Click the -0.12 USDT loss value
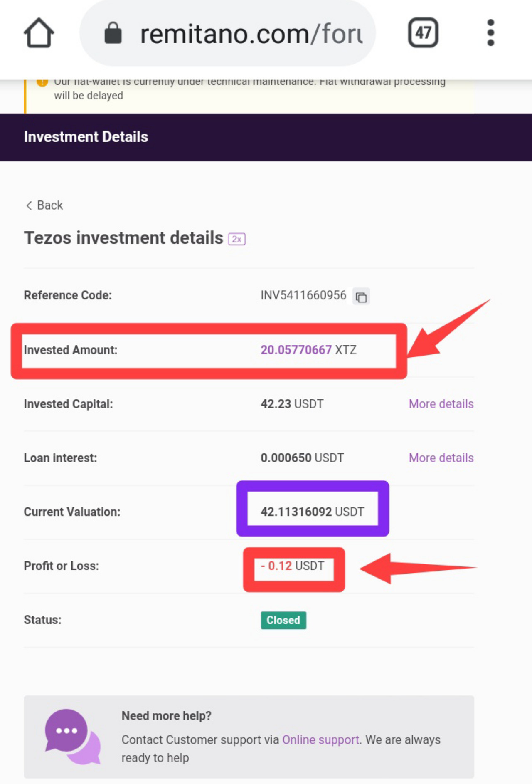This screenshot has height=784, width=532. coord(292,566)
